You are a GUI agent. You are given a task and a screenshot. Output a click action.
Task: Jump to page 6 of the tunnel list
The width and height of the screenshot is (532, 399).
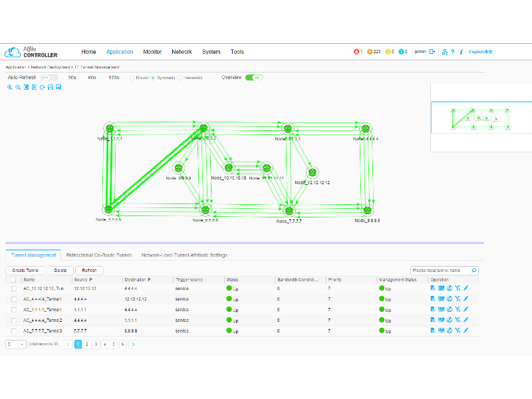[122, 344]
